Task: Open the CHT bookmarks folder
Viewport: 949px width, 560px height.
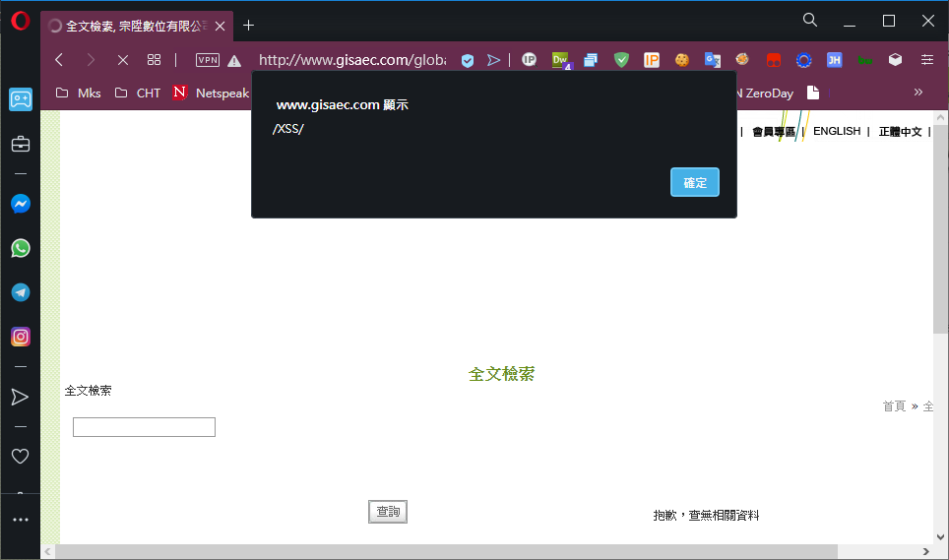Action: [x=138, y=93]
